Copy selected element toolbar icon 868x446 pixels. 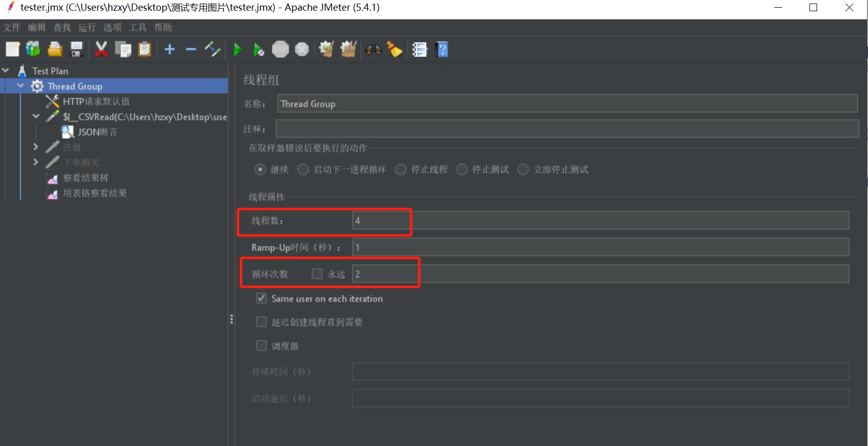(x=123, y=49)
